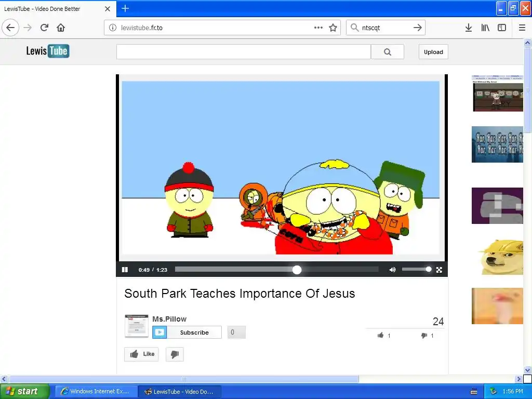Toggle the sidebar view icon

tap(502, 28)
